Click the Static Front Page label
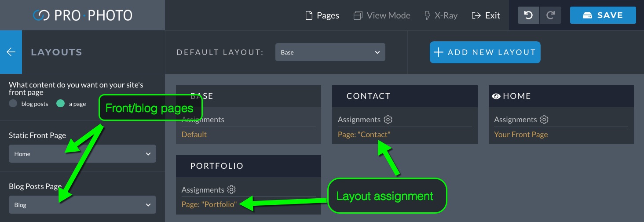Viewport: 644px width, 222px height. coord(37,135)
